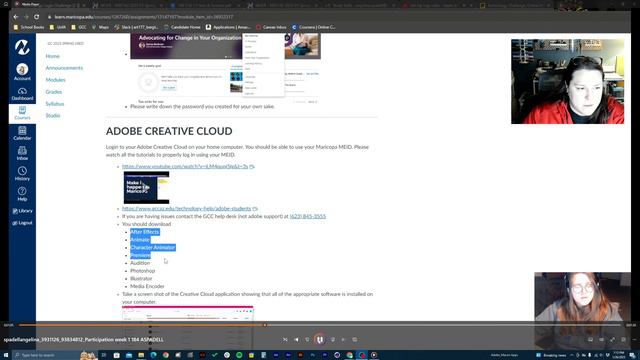The image size is (640, 360).
Task: Click the highlighted 'Premiere' list item
Action: [140, 255]
